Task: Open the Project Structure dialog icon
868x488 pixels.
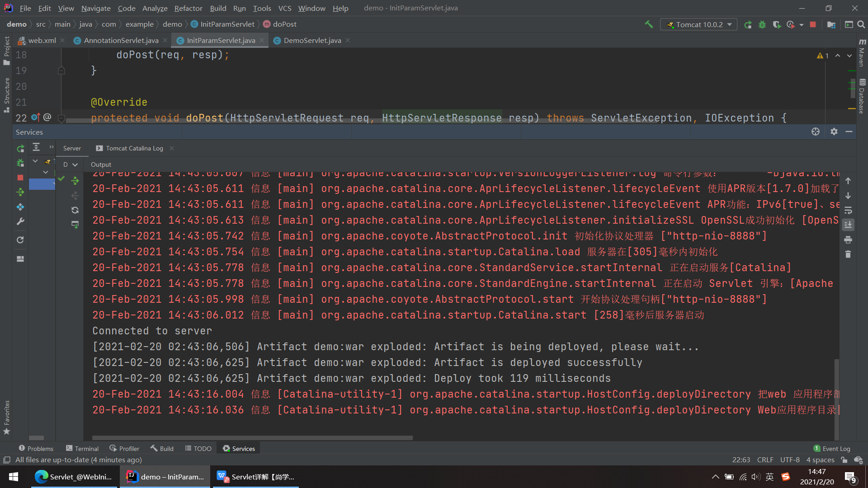Action: [831, 24]
